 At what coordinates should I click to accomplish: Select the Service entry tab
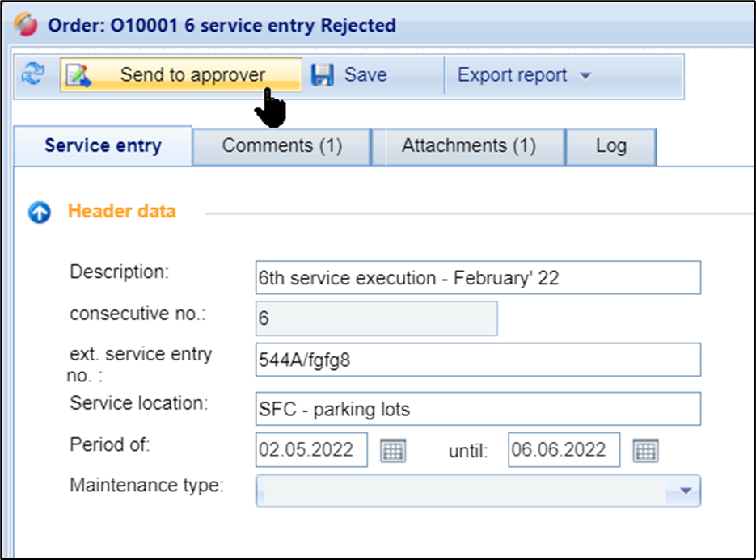103,146
